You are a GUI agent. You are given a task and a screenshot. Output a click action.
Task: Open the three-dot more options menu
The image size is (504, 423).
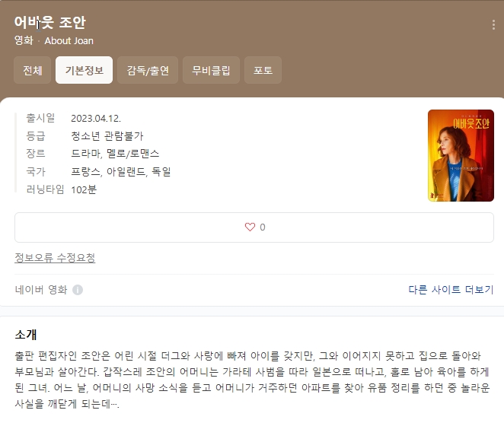coord(493,25)
